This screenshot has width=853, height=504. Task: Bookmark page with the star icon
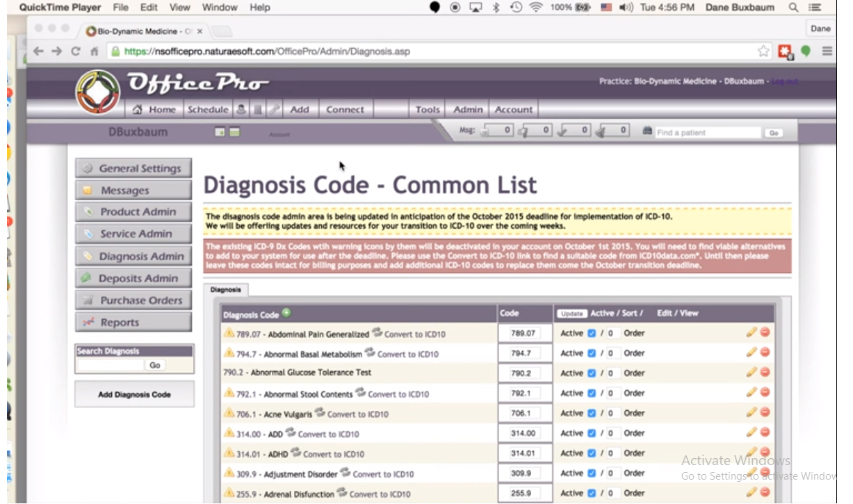(763, 51)
